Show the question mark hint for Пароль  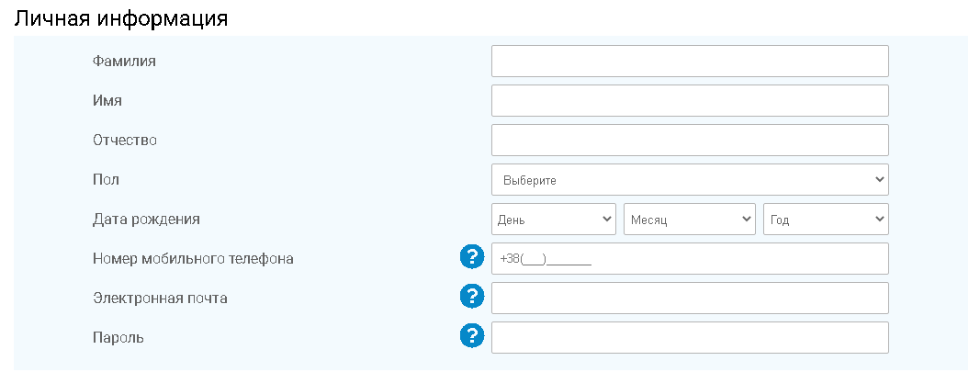click(472, 336)
